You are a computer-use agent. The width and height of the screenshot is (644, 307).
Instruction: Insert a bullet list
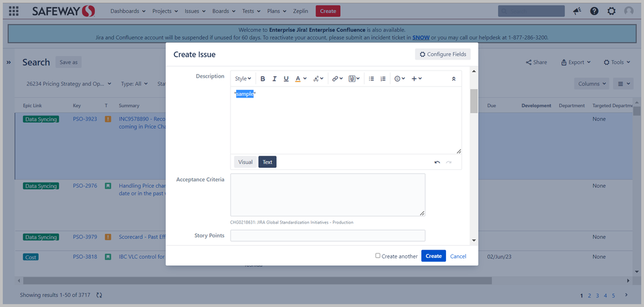[371, 79]
